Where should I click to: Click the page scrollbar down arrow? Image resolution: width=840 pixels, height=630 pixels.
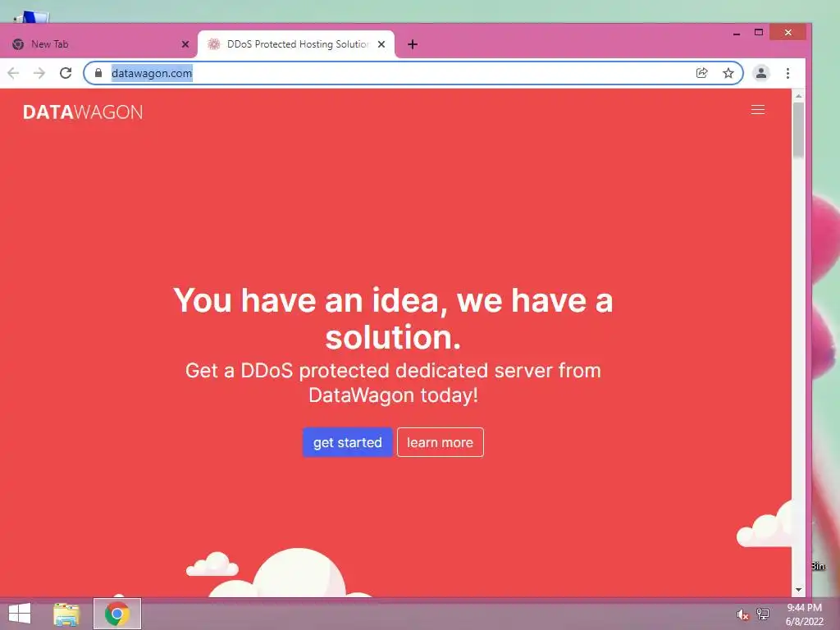pyautogui.click(x=798, y=590)
